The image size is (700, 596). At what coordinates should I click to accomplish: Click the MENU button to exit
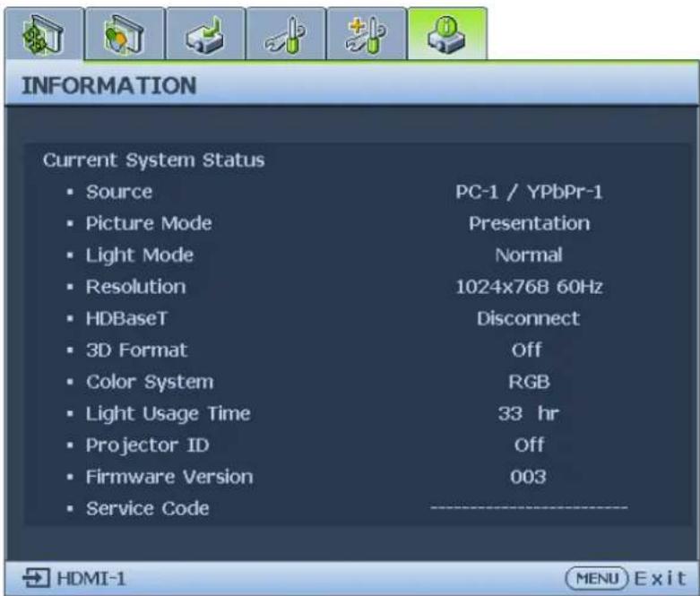coord(597,579)
